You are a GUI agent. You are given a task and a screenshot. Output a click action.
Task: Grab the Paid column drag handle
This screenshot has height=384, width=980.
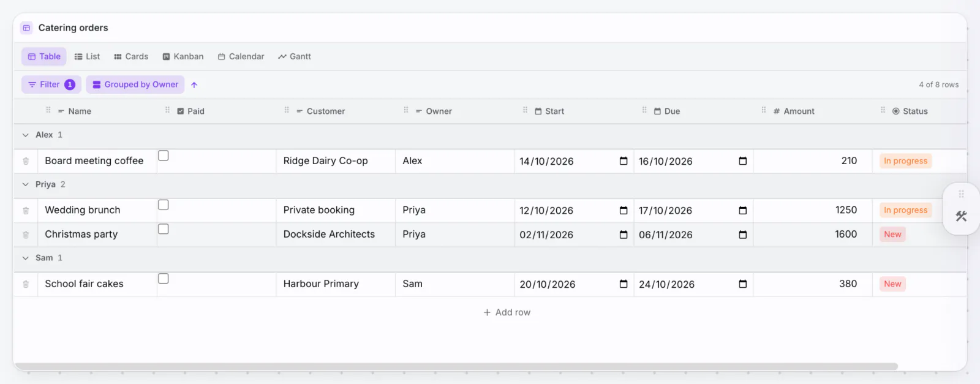coord(168,110)
